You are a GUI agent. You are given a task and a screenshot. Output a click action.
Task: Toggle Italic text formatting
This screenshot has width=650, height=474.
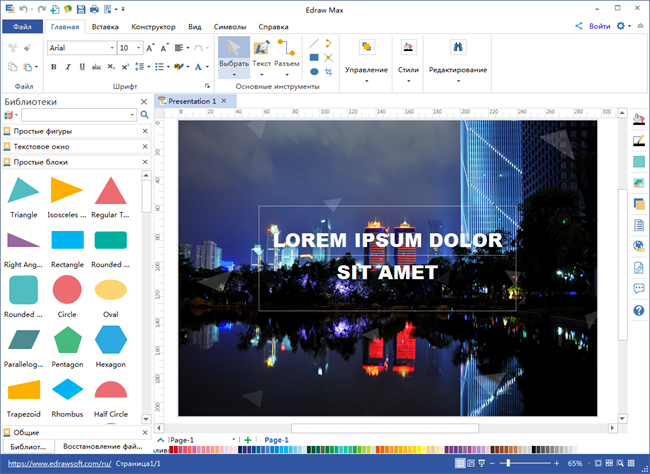point(68,67)
